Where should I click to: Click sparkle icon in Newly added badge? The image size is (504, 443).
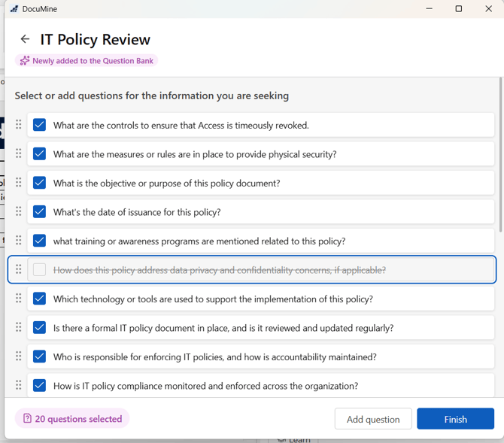pyautogui.click(x=24, y=61)
